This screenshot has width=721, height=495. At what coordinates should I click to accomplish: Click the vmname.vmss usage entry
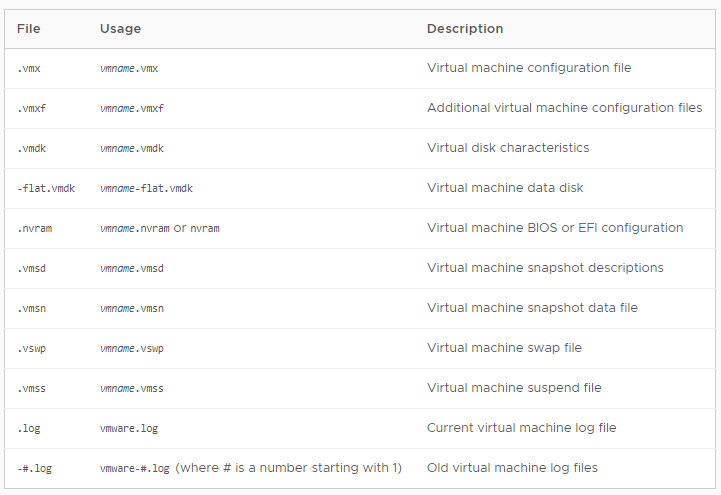pos(132,388)
